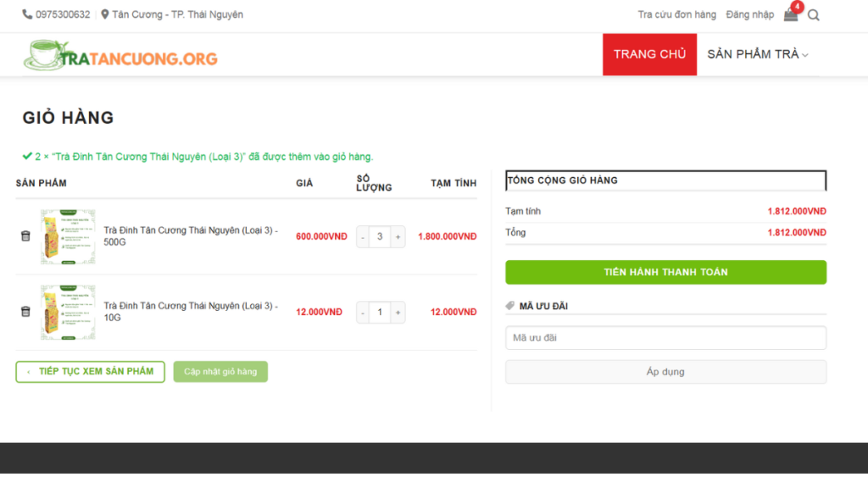Open the shopping cart bag icon

(x=791, y=15)
